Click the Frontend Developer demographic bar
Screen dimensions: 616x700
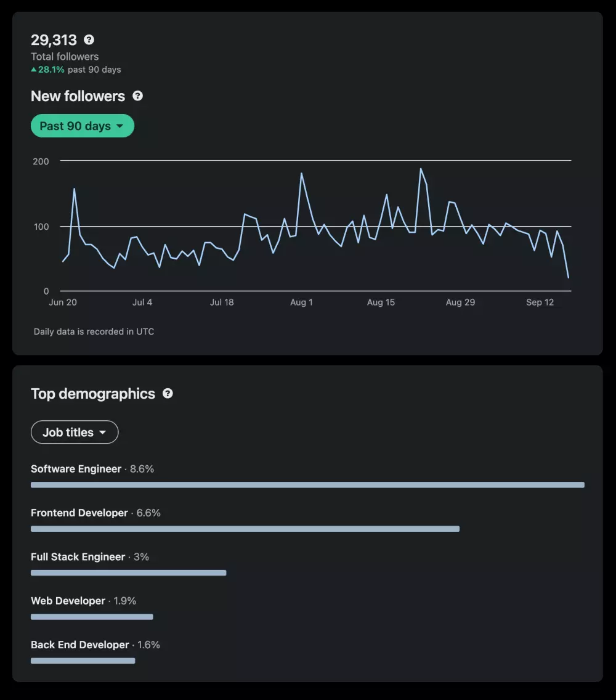[x=245, y=529]
